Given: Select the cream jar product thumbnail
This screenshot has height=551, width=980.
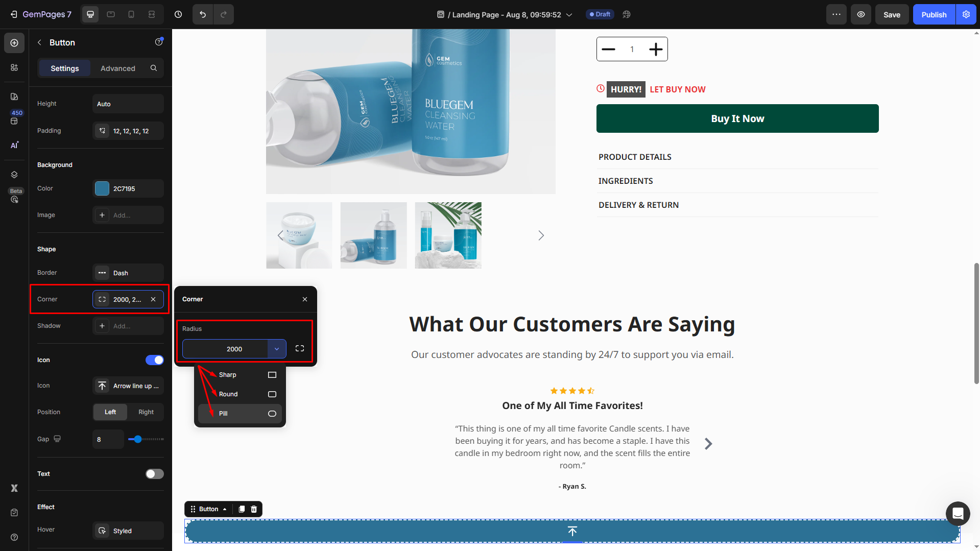Looking at the screenshot, I should (299, 235).
